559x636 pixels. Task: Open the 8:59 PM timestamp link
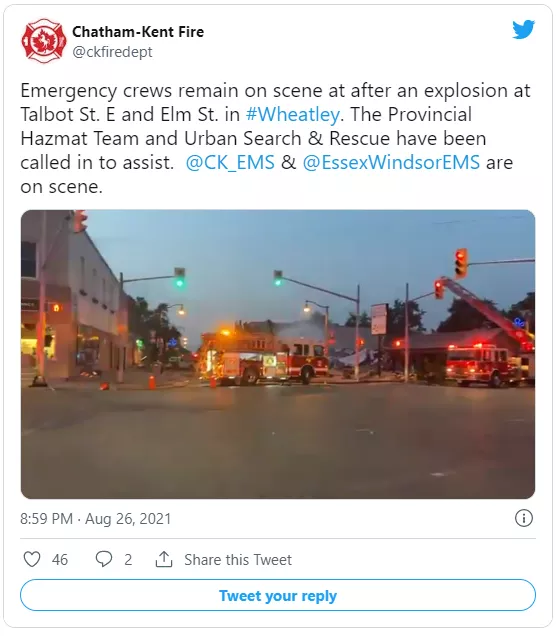tap(46, 519)
